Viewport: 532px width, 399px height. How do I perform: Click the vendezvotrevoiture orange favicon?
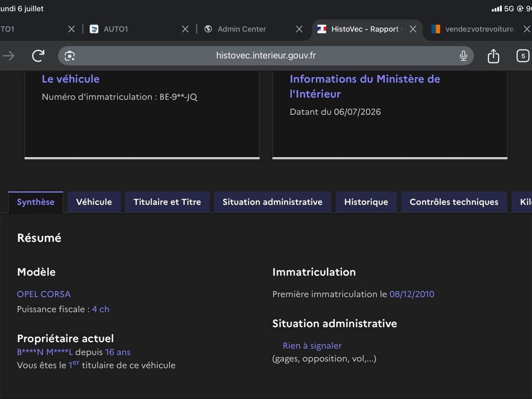click(x=436, y=29)
